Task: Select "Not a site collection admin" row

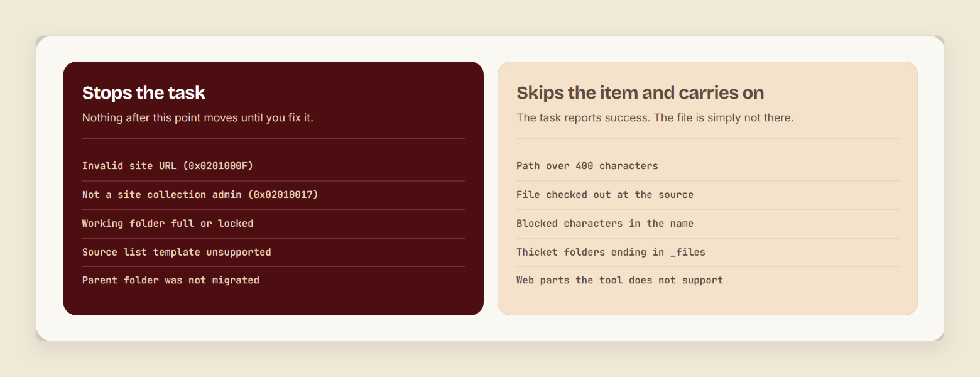Action: point(273,195)
